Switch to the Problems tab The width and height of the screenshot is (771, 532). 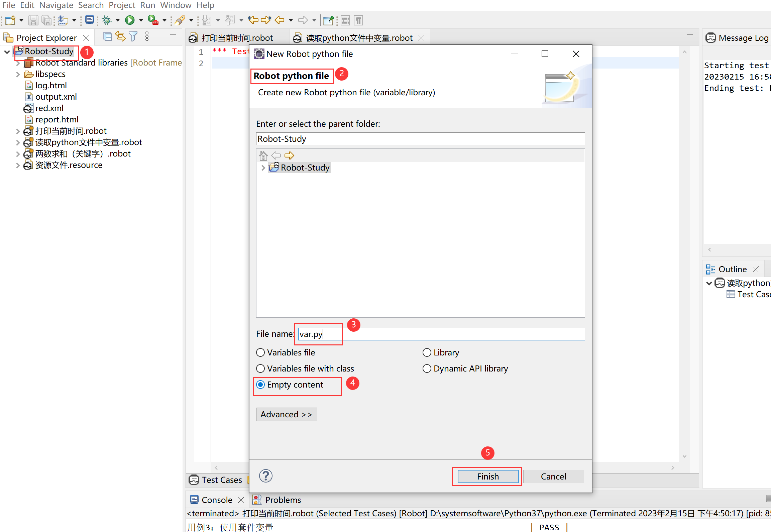(x=283, y=500)
